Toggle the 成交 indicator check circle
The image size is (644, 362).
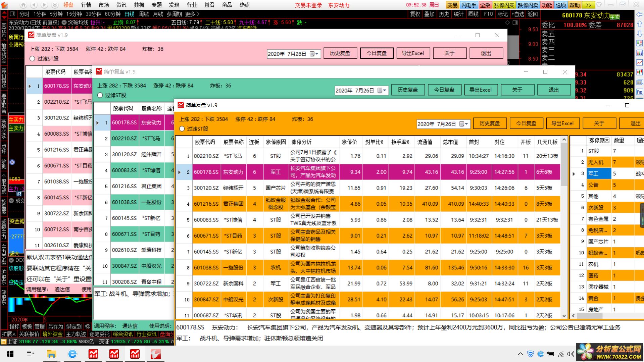11,201
